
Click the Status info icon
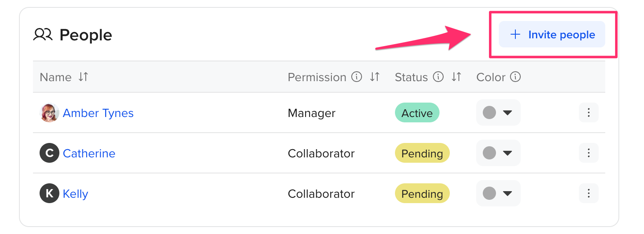coord(438,77)
